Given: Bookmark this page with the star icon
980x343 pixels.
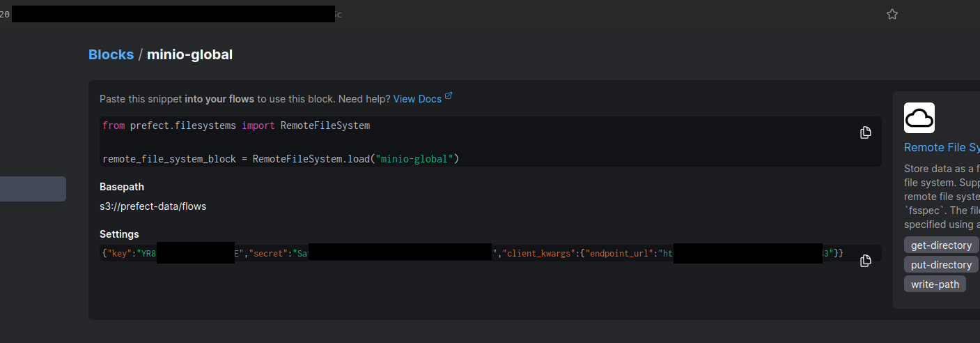Looking at the screenshot, I should (892, 14).
